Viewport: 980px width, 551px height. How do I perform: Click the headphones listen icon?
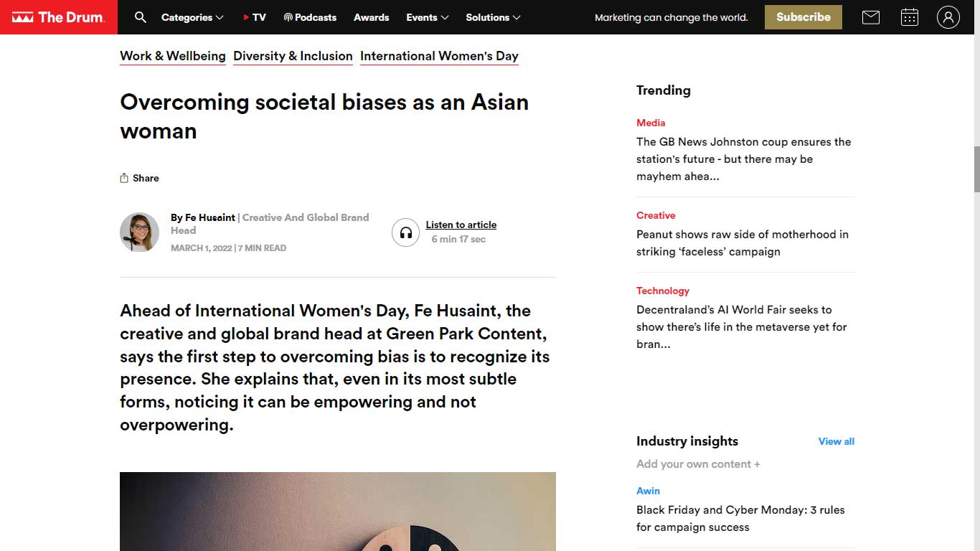pyautogui.click(x=406, y=232)
